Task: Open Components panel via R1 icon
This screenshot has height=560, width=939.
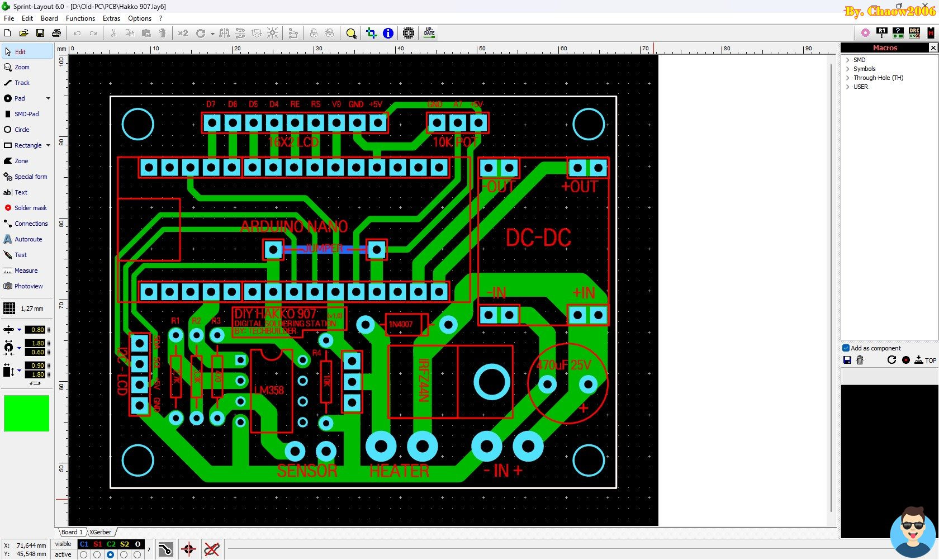Action: [882, 33]
